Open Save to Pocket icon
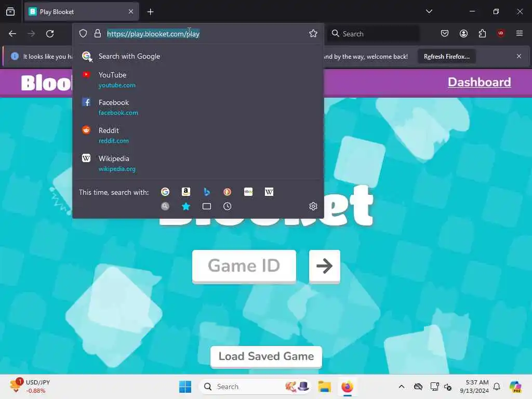The height and width of the screenshot is (399, 532). (445, 33)
